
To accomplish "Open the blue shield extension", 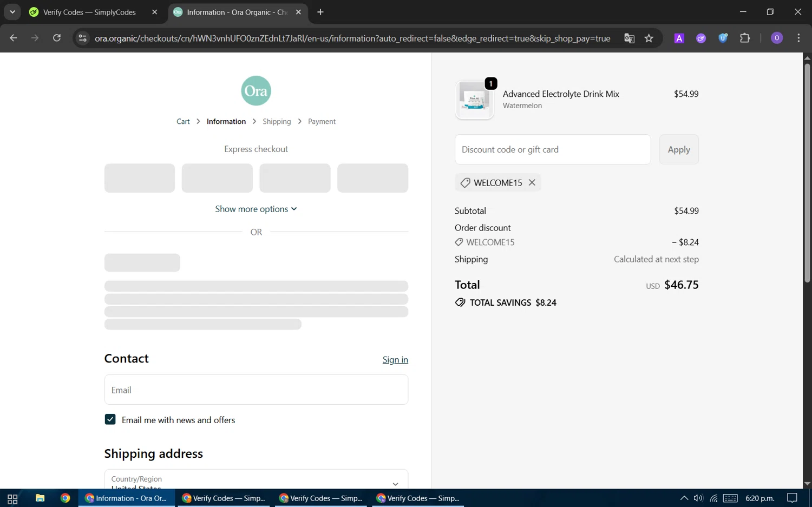I will [x=723, y=38].
